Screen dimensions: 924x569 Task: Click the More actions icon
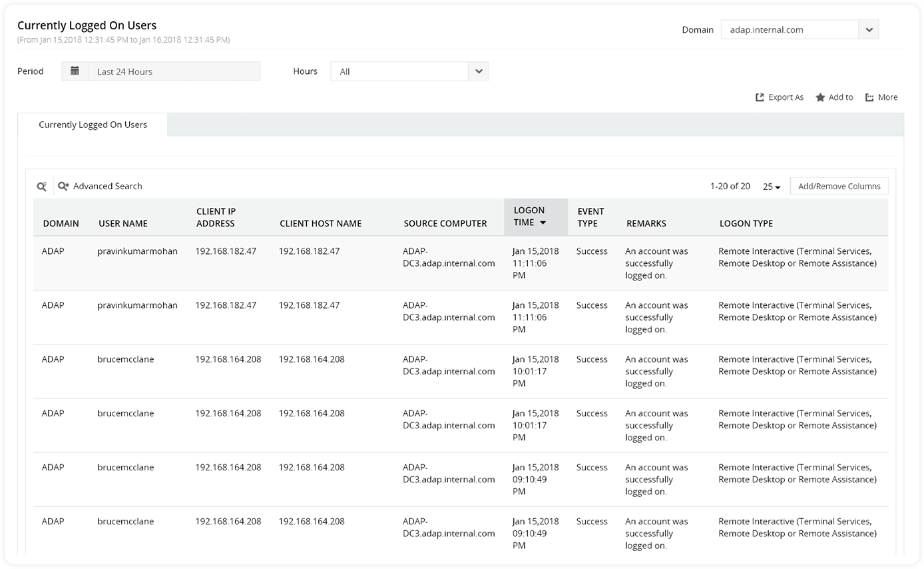tap(870, 97)
